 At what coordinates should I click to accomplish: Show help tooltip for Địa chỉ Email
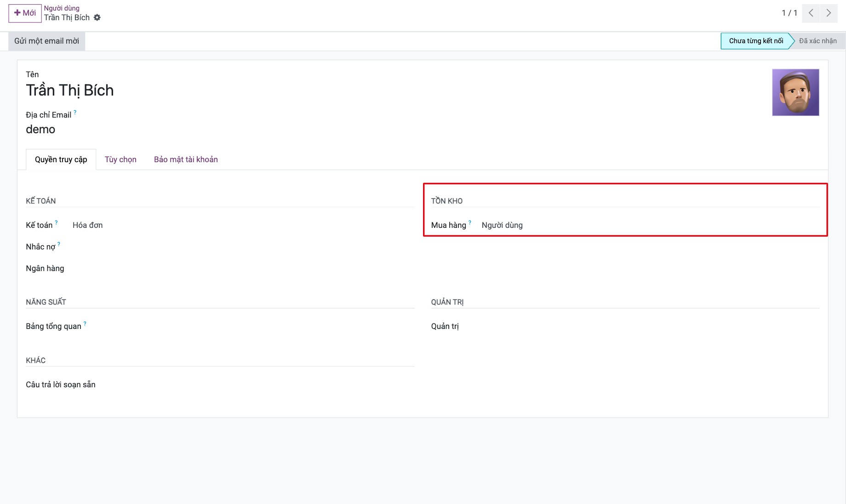point(75,112)
